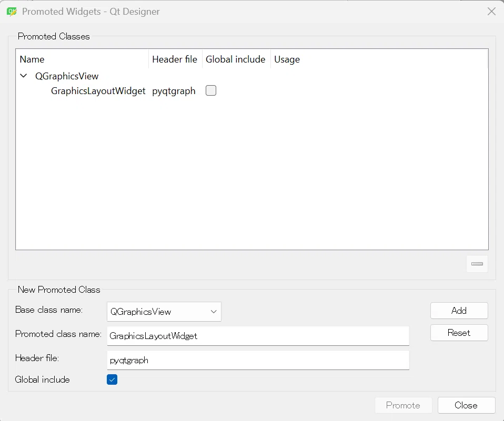Click the Qt Designer icon in title bar
Viewport: 504px width, 421px height.
point(12,12)
